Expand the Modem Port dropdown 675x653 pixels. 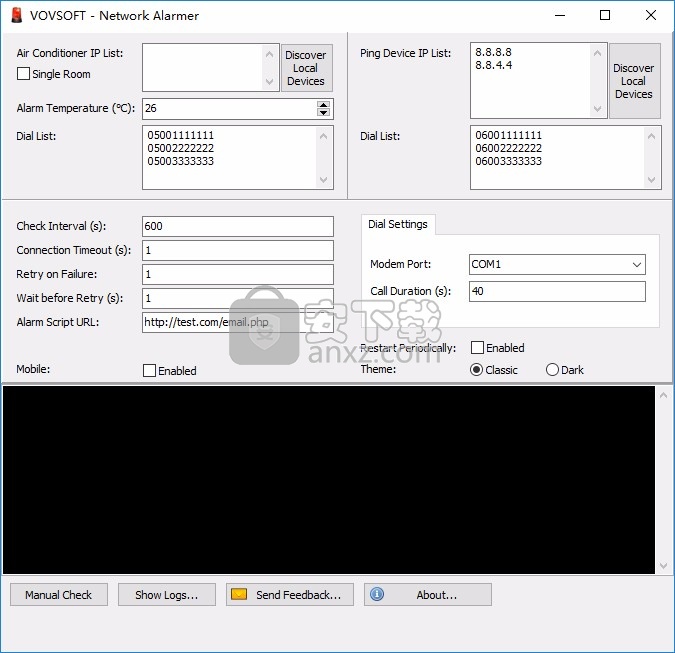point(637,265)
